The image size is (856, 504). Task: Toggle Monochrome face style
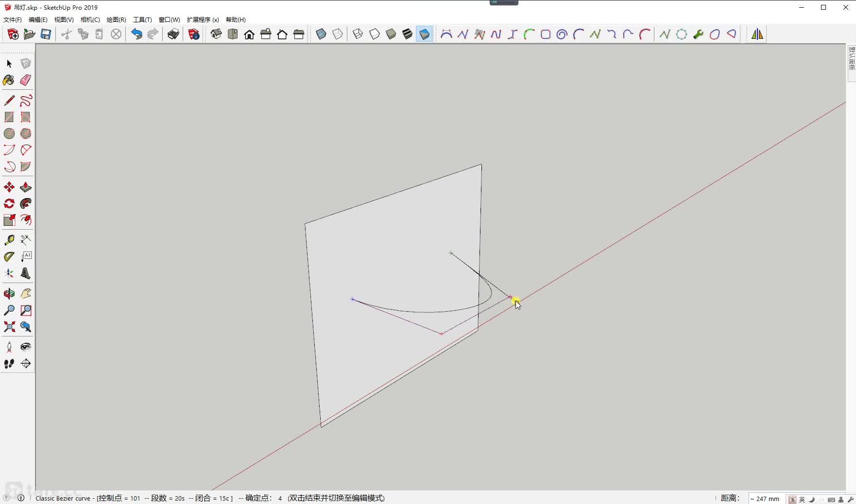tap(424, 34)
